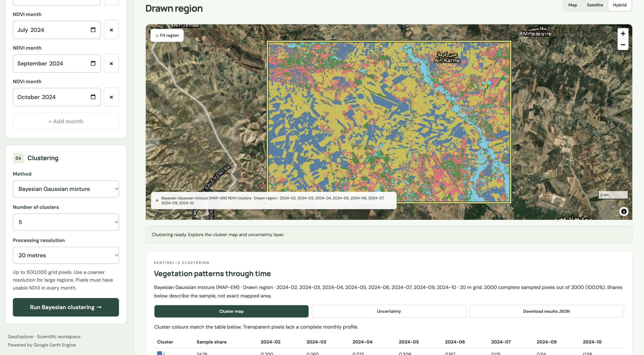
Task: Click the 2024-02 column header
Action: pyautogui.click(x=270, y=342)
